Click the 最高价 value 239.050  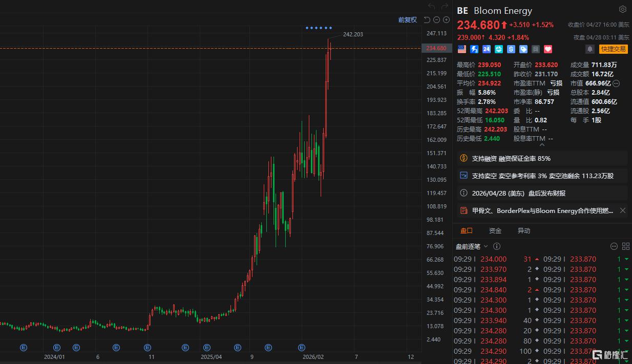tap(490, 65)
